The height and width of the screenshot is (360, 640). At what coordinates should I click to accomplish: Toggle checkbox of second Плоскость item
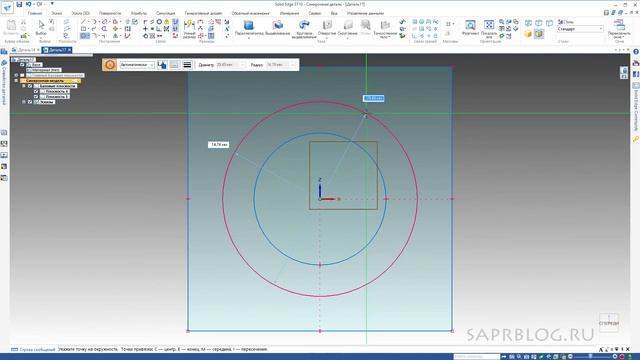coord(36,97)
